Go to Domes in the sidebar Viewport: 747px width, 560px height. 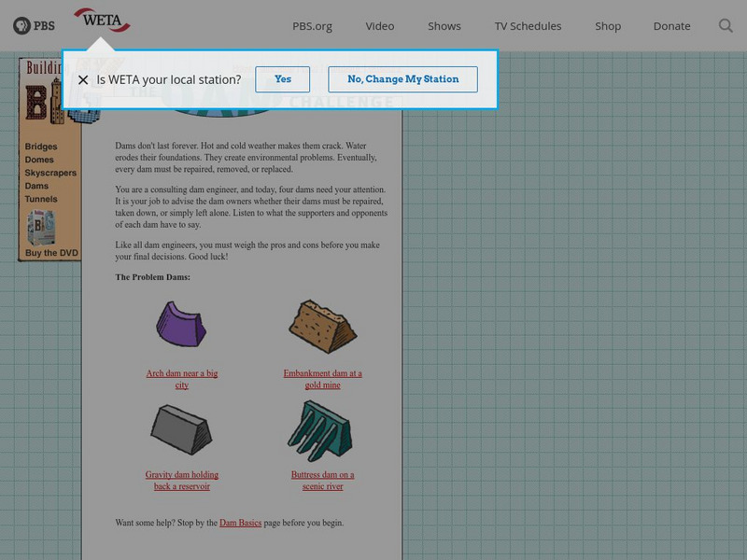pyautogui.click(x=39, y=160)
